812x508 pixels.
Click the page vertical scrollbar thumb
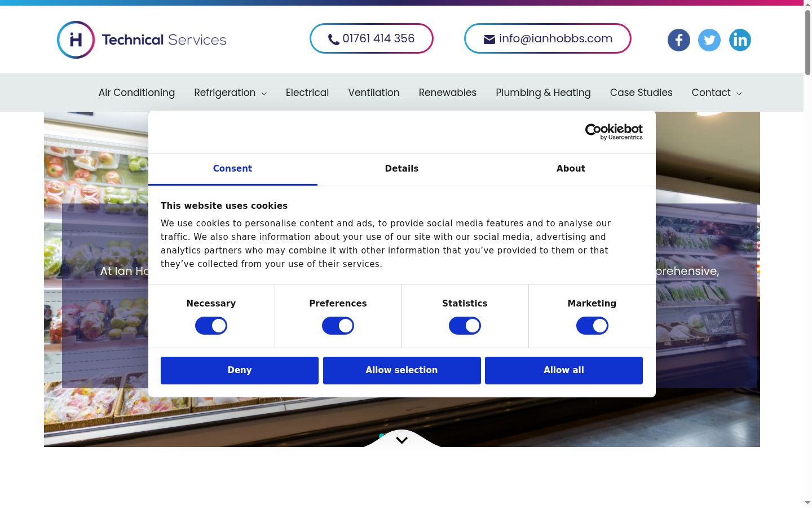coord(807,42)
